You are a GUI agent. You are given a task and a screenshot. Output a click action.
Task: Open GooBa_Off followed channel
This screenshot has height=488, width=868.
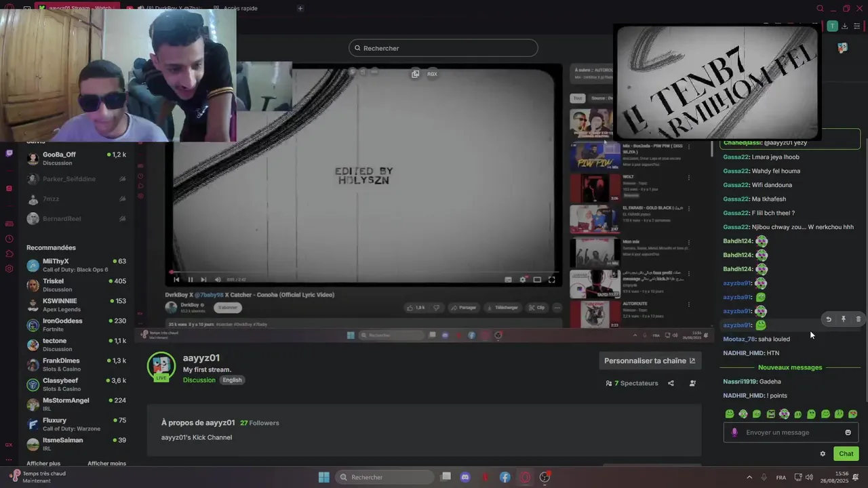[76, 159]
